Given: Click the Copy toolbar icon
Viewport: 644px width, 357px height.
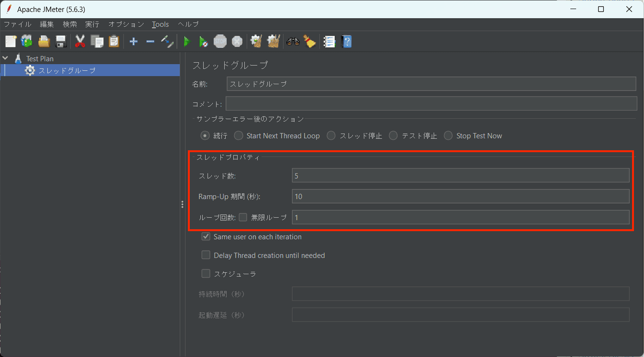Looking at the screenshot, I should click(x=97, y=42).
